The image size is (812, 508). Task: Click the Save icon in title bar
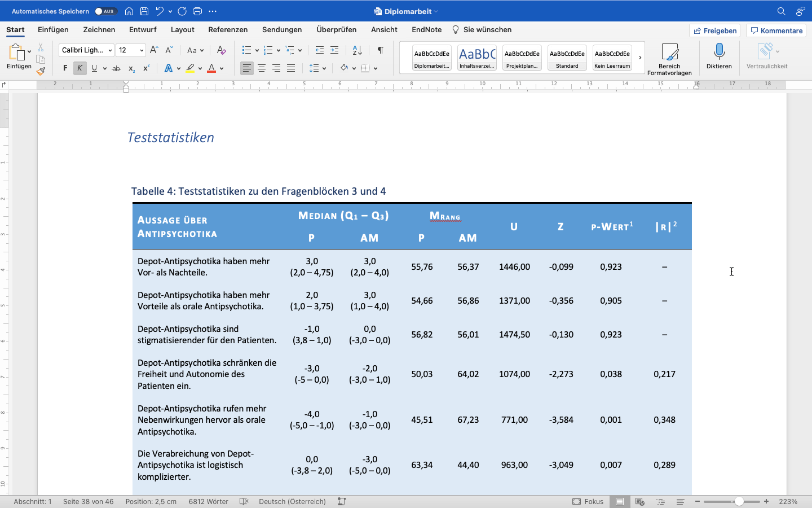[x=144, y=11]
